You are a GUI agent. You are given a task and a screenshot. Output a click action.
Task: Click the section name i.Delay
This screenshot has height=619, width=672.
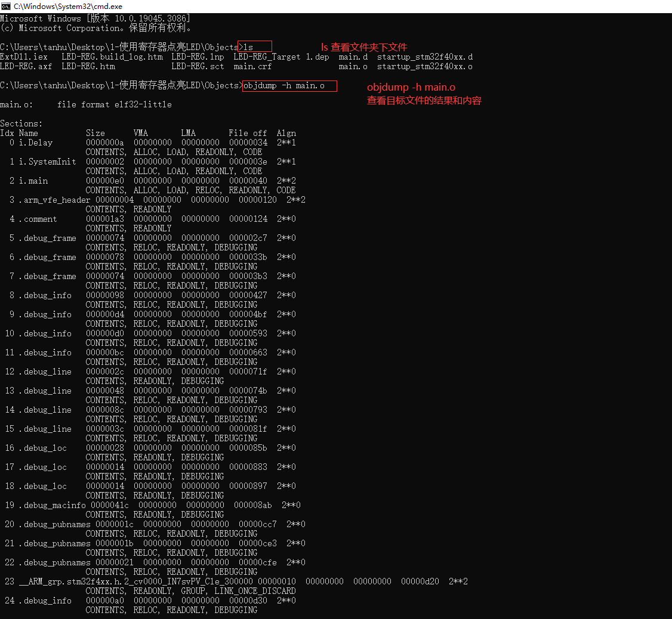coord(36,143)
